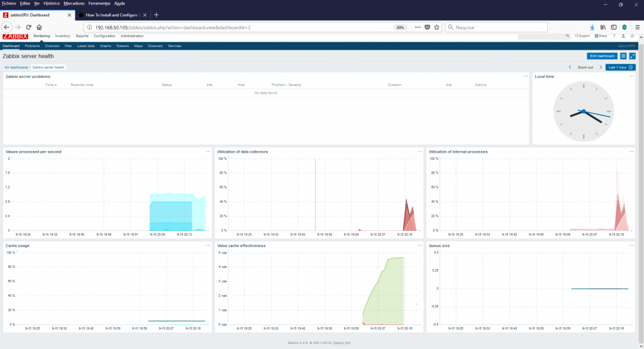
Task: Click the Share link icon
Action: (601, 36)
